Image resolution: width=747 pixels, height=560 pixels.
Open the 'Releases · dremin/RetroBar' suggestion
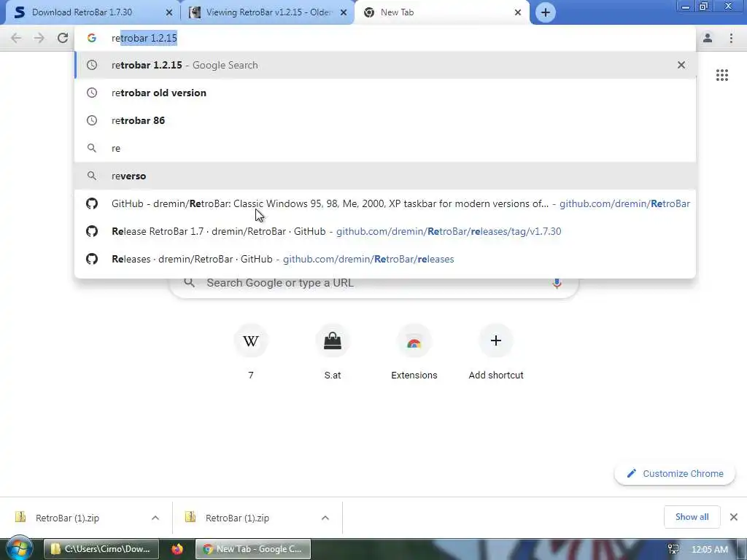click(385, 259)
